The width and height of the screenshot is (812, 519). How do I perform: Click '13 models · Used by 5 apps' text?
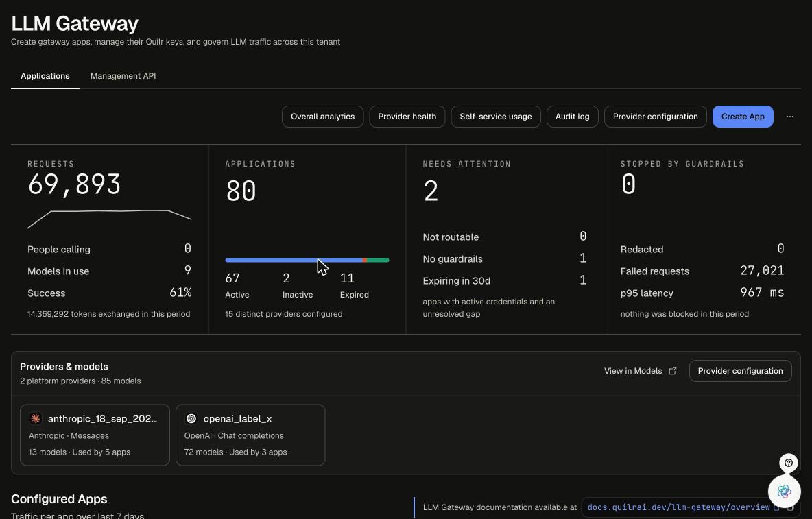click(x=80, y=452)
